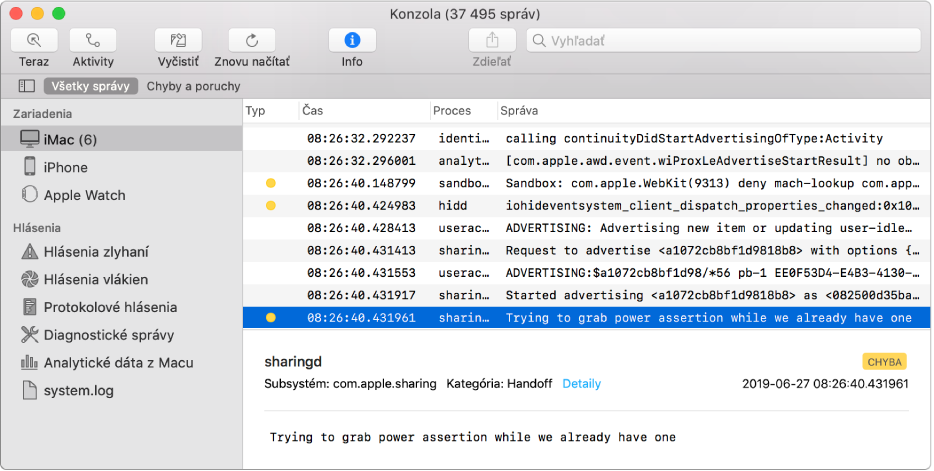
Task: Click the Zdieľať share icon
Action: point(492,40)
